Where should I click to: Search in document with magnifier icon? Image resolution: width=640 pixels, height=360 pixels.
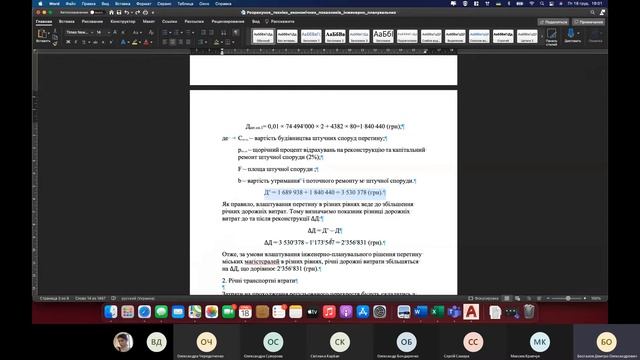tap(593, 13)
